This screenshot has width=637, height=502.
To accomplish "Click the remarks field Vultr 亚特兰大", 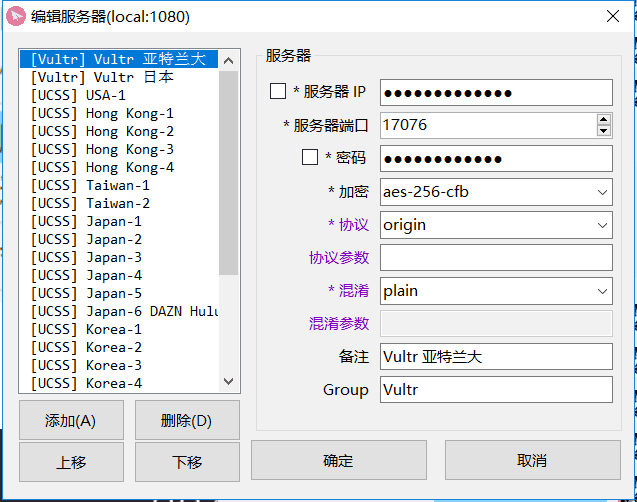I will click(x=496, y=357).
